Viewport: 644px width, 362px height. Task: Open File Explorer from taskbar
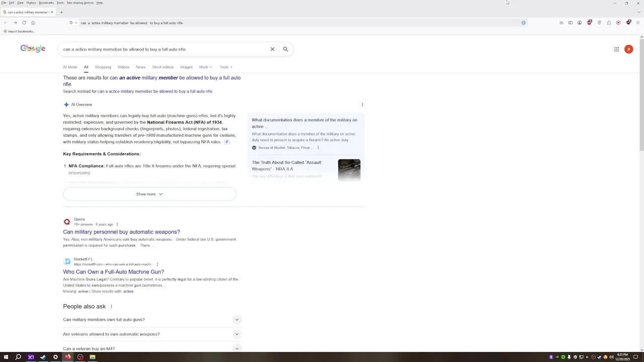pyautogui.click(x=93, y=357)
